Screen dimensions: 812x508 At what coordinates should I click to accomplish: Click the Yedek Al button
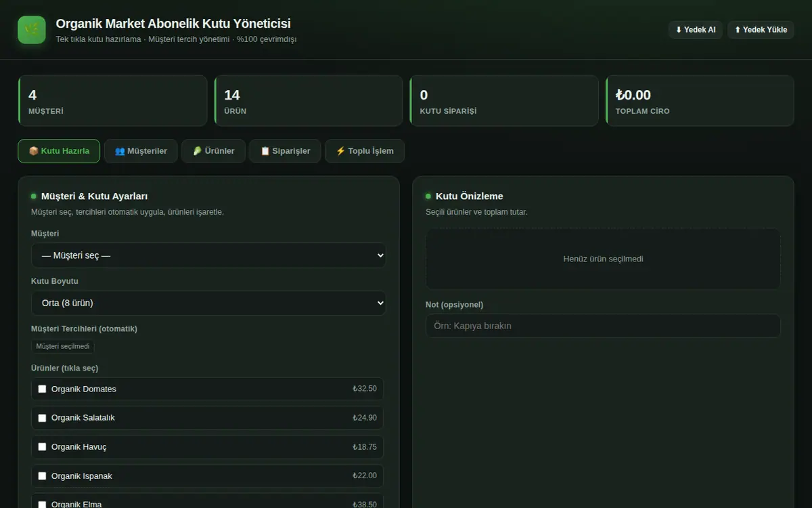point(696,30)
